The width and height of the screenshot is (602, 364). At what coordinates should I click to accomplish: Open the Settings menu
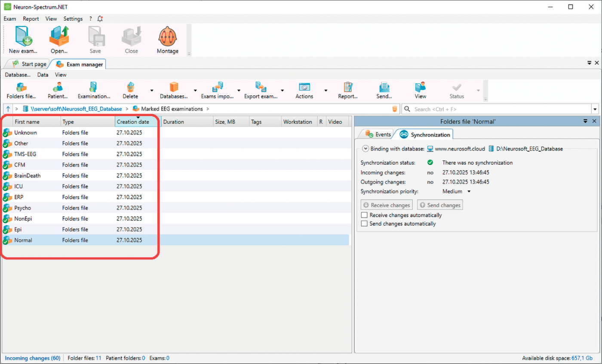click(73, 19)
